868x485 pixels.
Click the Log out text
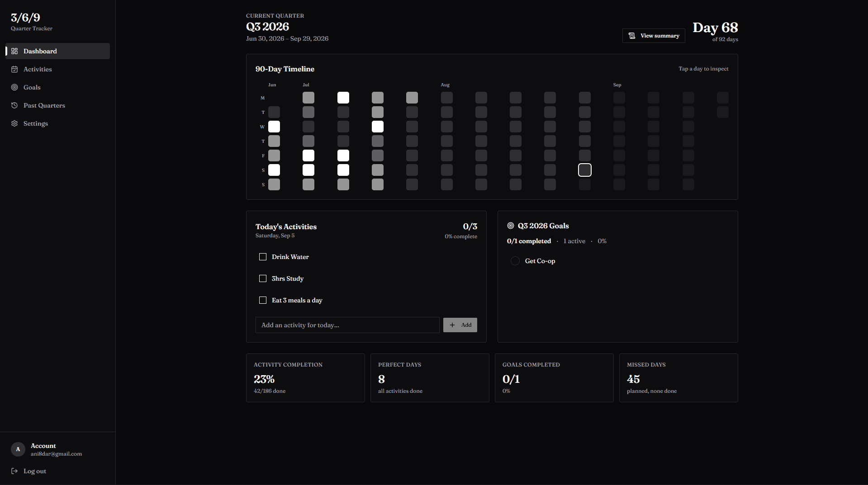(35, 471)
